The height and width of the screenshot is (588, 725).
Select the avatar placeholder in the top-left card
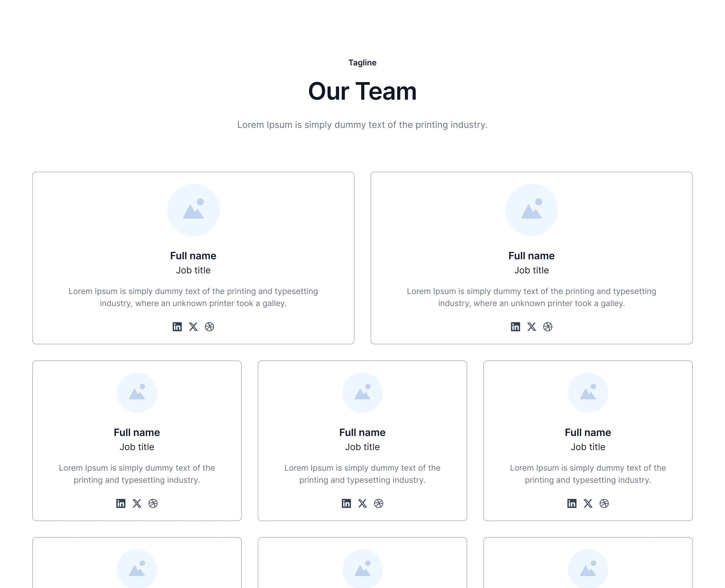(x=193, y=210)
